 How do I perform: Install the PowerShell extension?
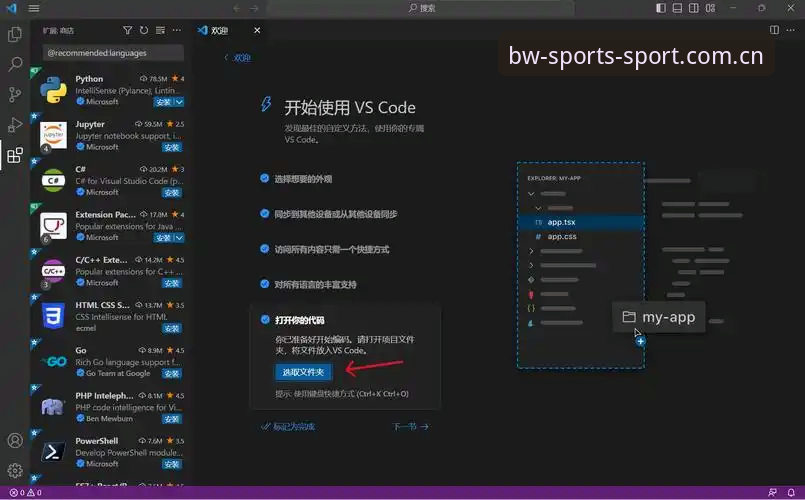[172, 464]
